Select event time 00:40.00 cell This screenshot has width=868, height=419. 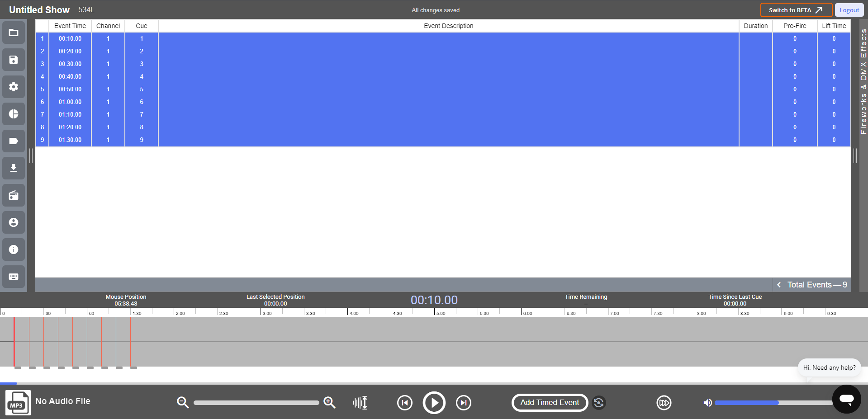click(70, 76)
